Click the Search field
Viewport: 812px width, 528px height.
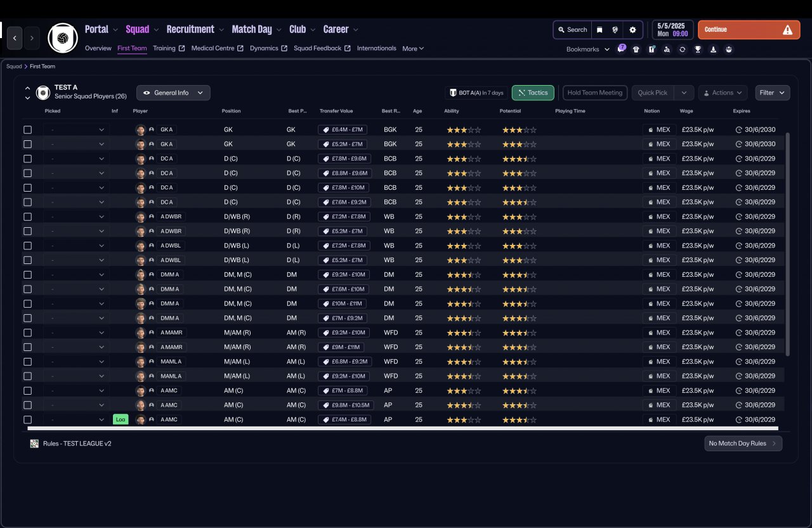pyautogui.click(x=572, y=30)
